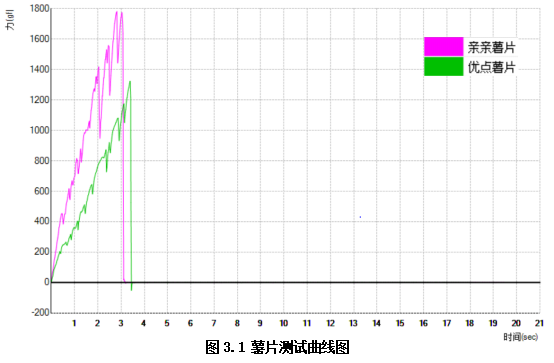
Task: Click the x-axis tick labeled 21
Action: (x=539, y=323)
